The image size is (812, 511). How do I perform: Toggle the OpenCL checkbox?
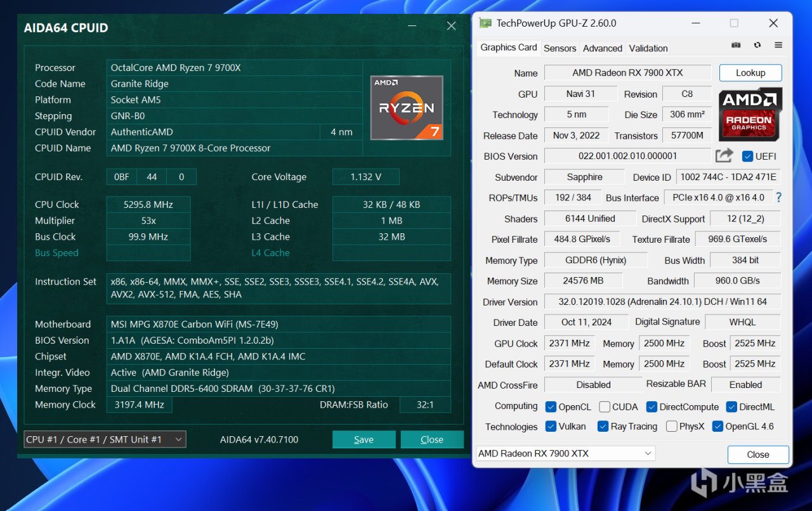(550, 407)
